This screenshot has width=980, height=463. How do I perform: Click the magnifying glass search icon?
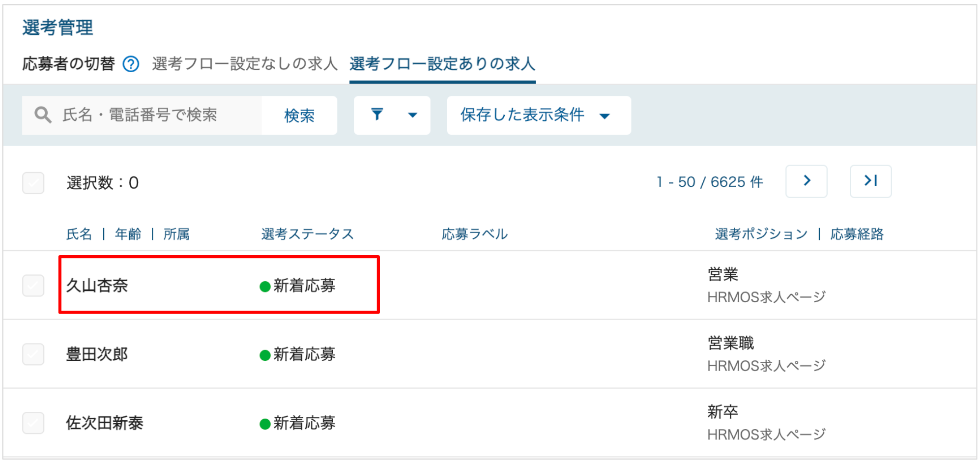(x=43, y=115)
